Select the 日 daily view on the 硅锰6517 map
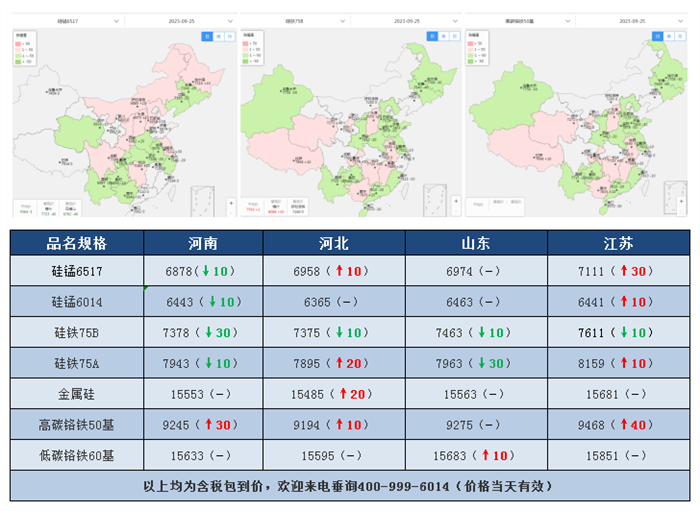Image resolution: width=700 pixels, height=511 pixels. click(x=207, y=35)
